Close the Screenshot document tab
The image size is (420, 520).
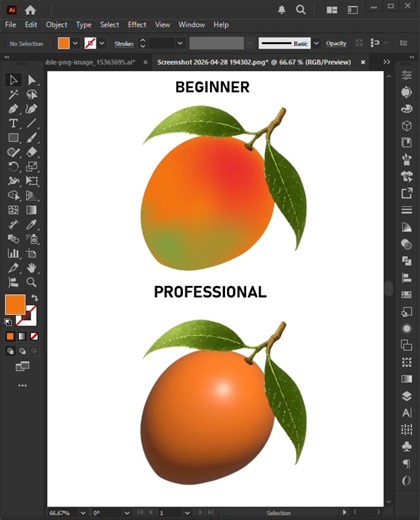(363, 62)
